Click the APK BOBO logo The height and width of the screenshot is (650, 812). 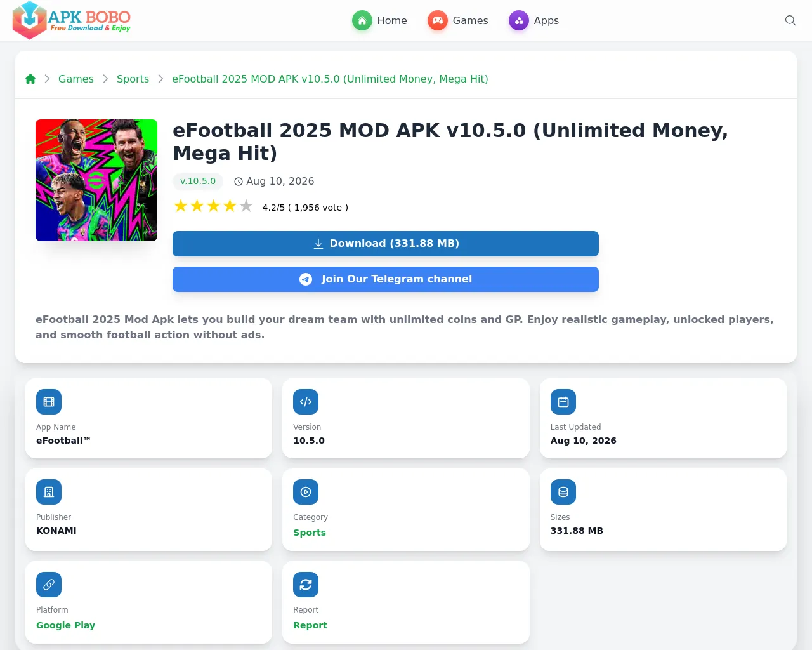pos(72,20)
